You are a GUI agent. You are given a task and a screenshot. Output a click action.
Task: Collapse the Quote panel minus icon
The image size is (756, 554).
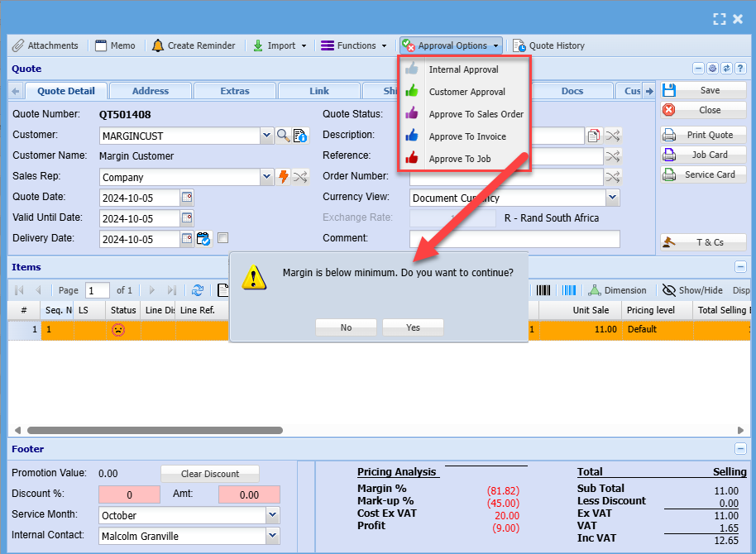point(698,69)
